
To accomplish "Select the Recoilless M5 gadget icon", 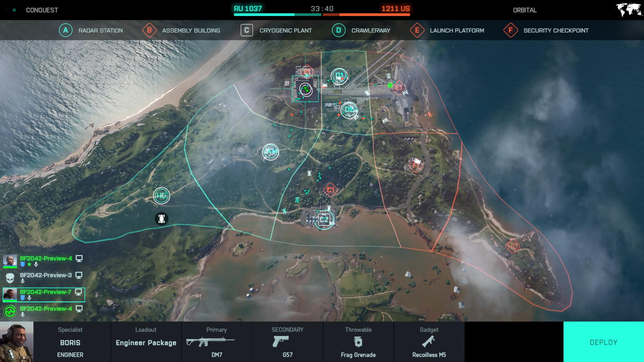I will 429,341.
